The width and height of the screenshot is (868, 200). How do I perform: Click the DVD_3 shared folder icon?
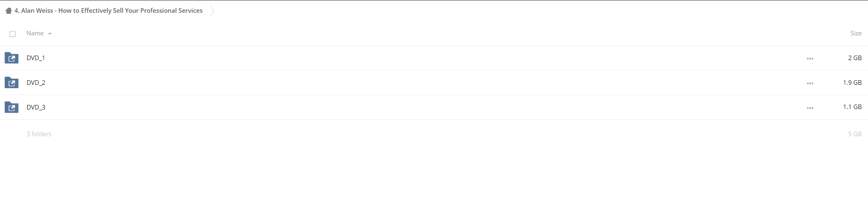coord(12,107)
